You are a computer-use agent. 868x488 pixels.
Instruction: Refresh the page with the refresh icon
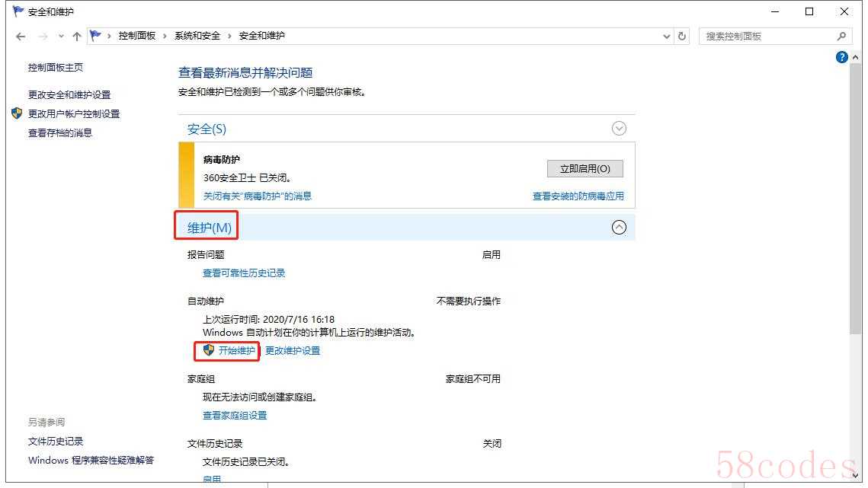[x=682, y=36]
